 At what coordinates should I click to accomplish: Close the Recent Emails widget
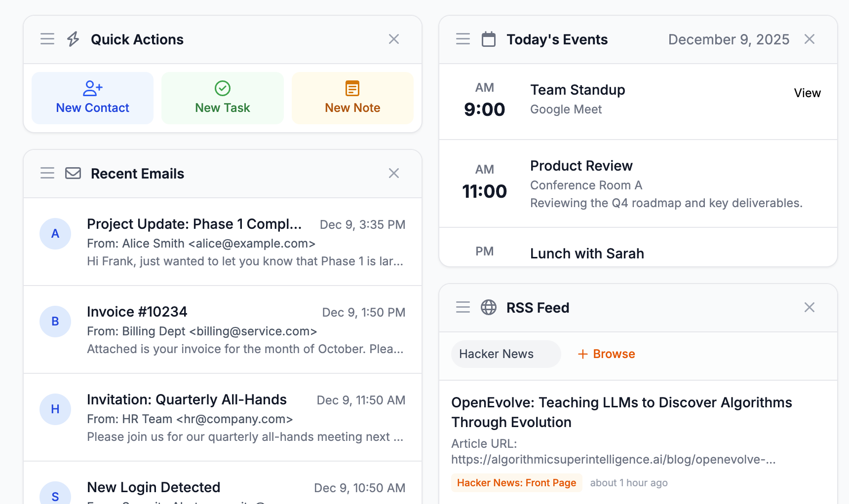394,173
